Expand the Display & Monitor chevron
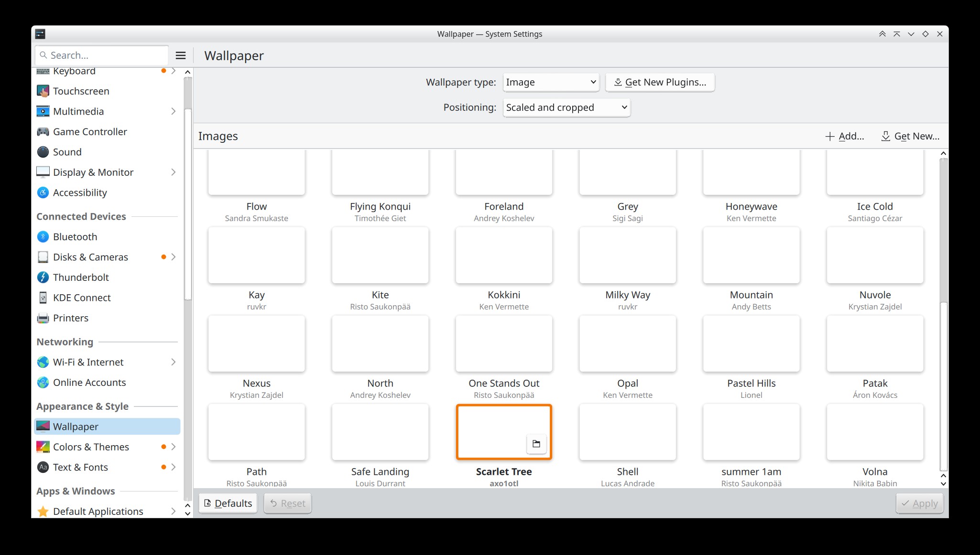The image size is (980, 555). 173,172
